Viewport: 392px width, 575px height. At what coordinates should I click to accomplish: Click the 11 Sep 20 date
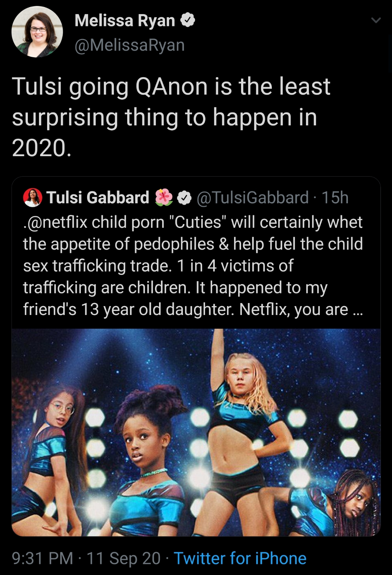(x=123, y=558)
